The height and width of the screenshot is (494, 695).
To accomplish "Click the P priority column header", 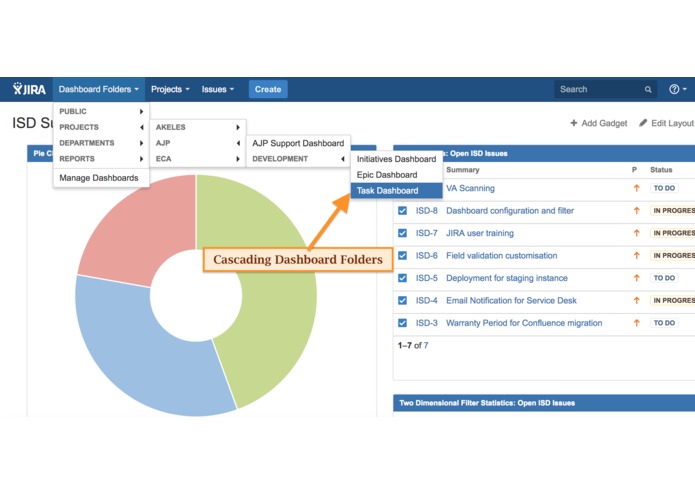I will (x=634, y=170).
